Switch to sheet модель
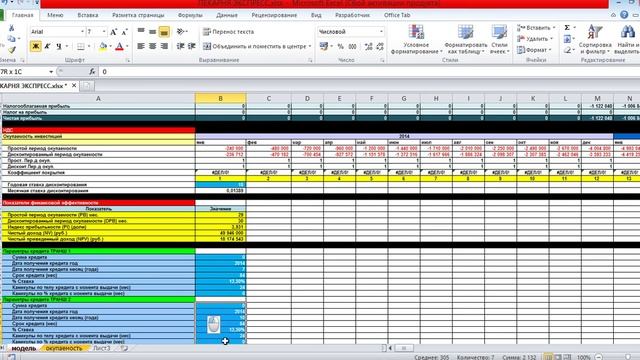The height and width of the screenshot is (360, 640). pyautogui.click(x=24, y=348)
